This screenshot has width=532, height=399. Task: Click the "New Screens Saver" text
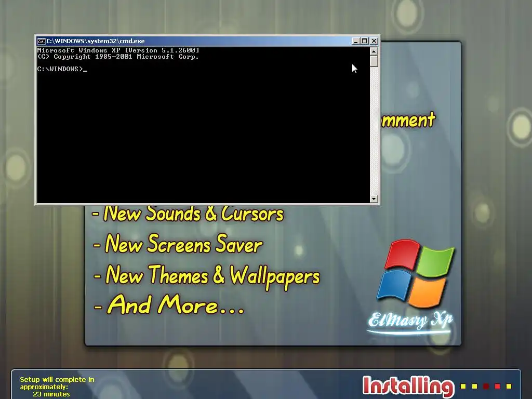coord(178,244)
